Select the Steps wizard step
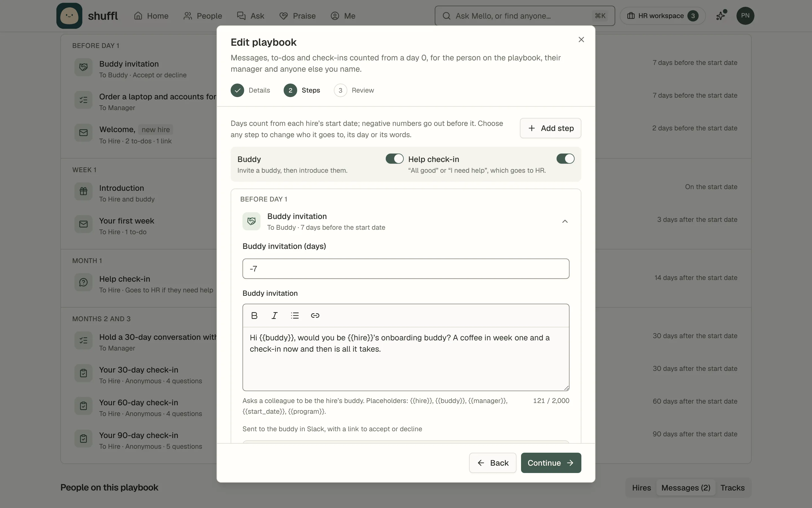This screenshot has width=812, height=508. tap(302, 90)
